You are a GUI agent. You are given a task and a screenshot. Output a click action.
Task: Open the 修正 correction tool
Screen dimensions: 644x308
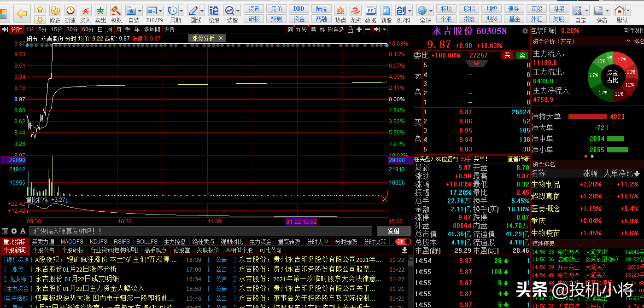point(55,10)
